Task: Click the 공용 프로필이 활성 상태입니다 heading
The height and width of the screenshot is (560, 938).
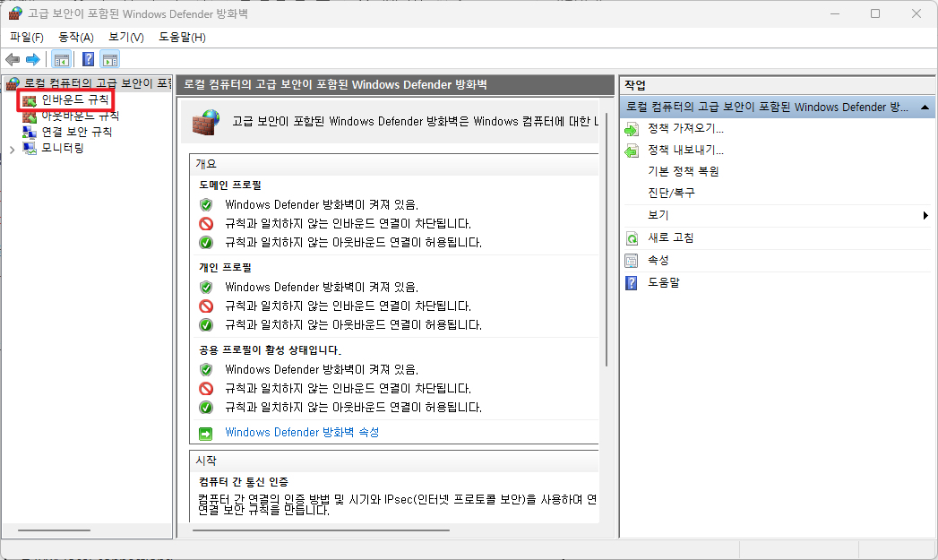Action: pyautogui.click(x=270, y=350)
